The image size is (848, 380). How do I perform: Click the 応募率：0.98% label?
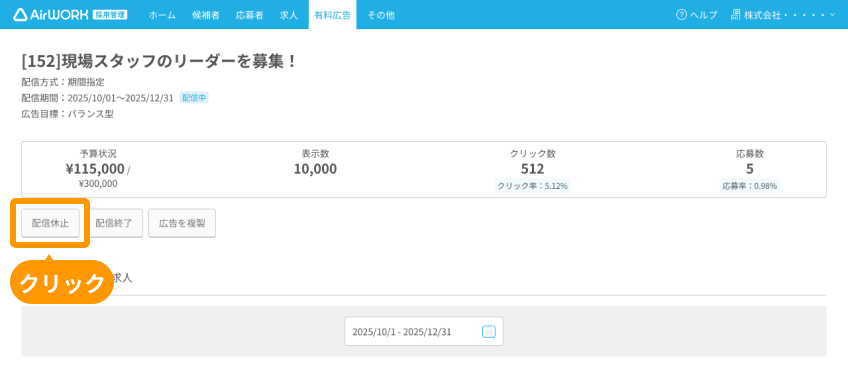[750, 186]
